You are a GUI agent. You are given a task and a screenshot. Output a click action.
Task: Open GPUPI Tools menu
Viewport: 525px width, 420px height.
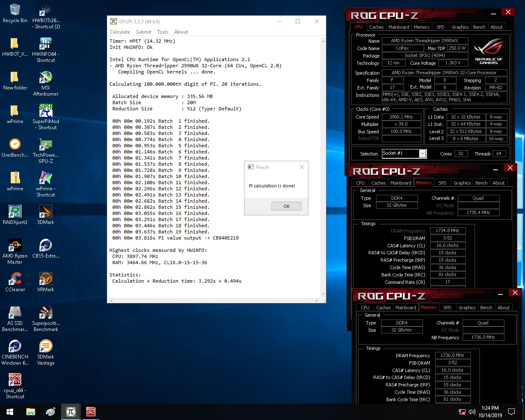coord(163,32)
